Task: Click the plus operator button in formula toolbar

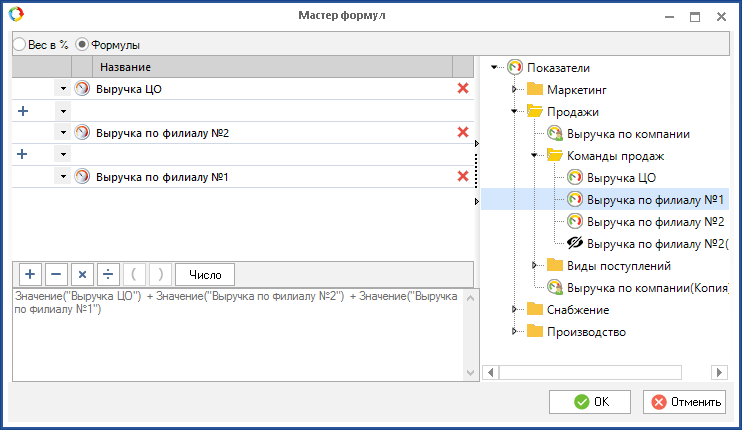Action: pos(30,274)
